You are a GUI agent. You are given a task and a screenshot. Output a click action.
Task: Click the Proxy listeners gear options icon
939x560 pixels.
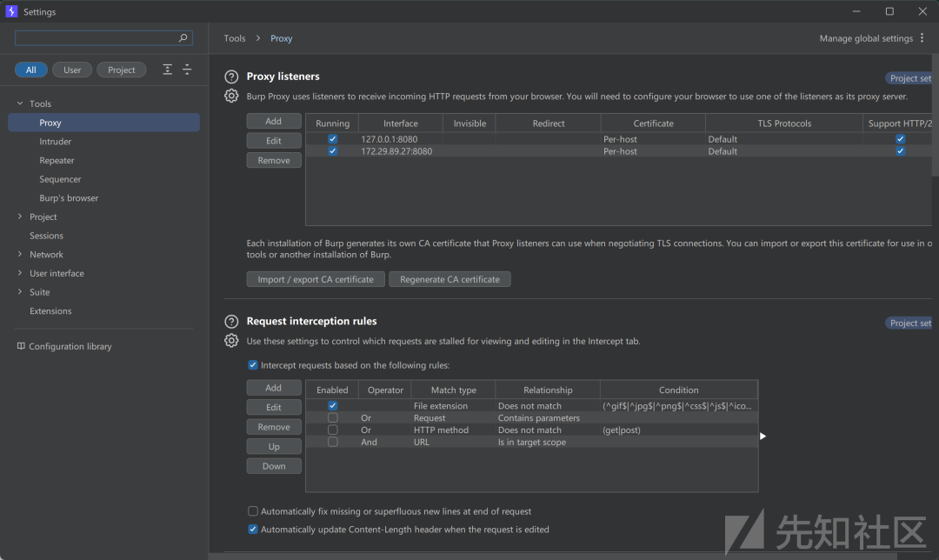click(231, 96)
